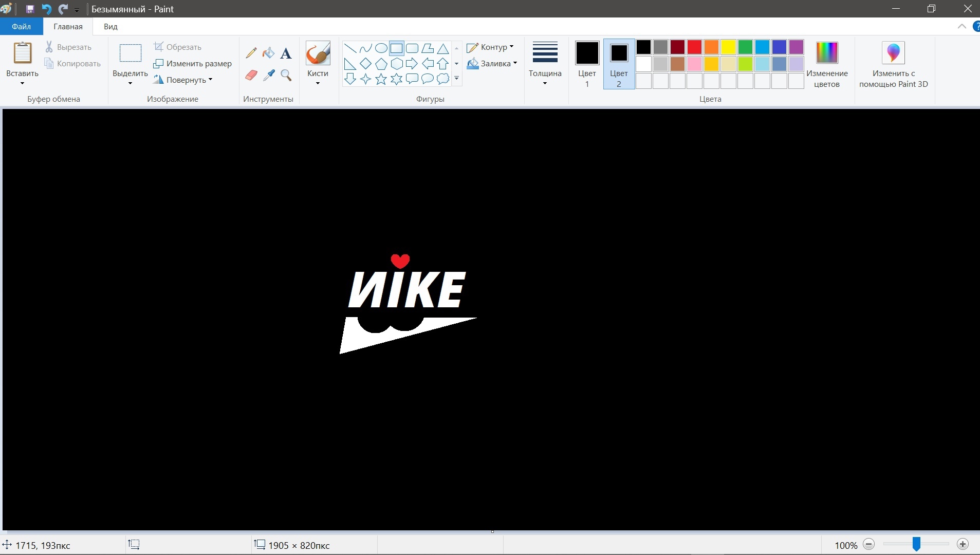The height and width of the screenshot is (555, 980).
Task: Choose the Oval callout shape
Action: pos(427,79)
